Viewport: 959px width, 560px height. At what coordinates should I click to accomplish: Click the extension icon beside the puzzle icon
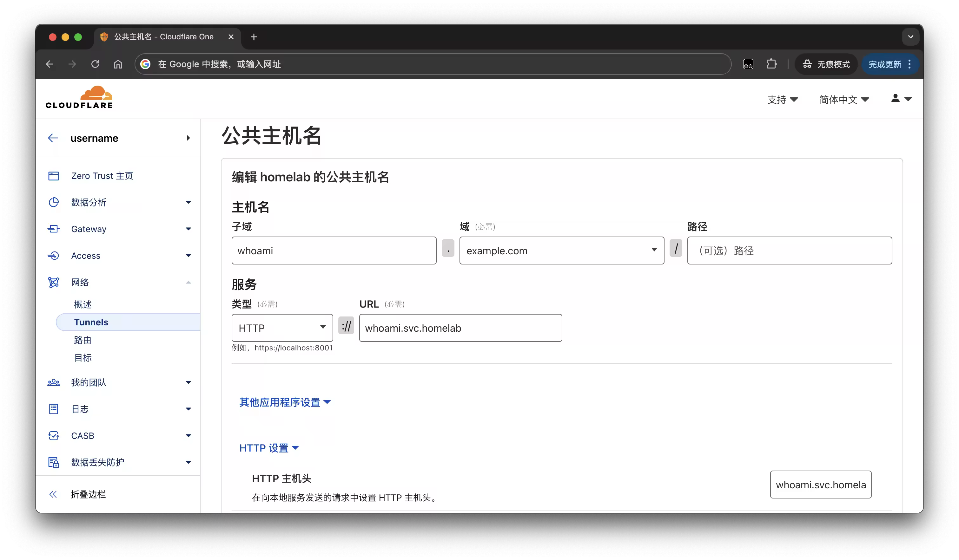point(748,64)
